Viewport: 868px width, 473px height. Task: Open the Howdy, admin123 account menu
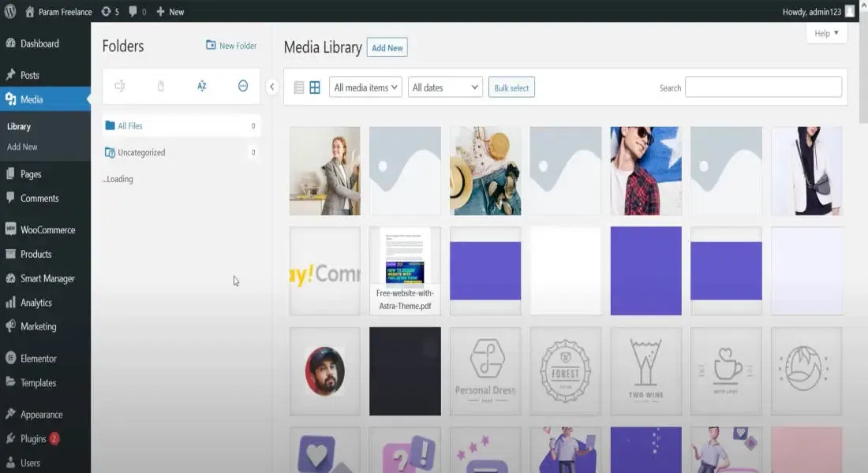click(818, 12)
